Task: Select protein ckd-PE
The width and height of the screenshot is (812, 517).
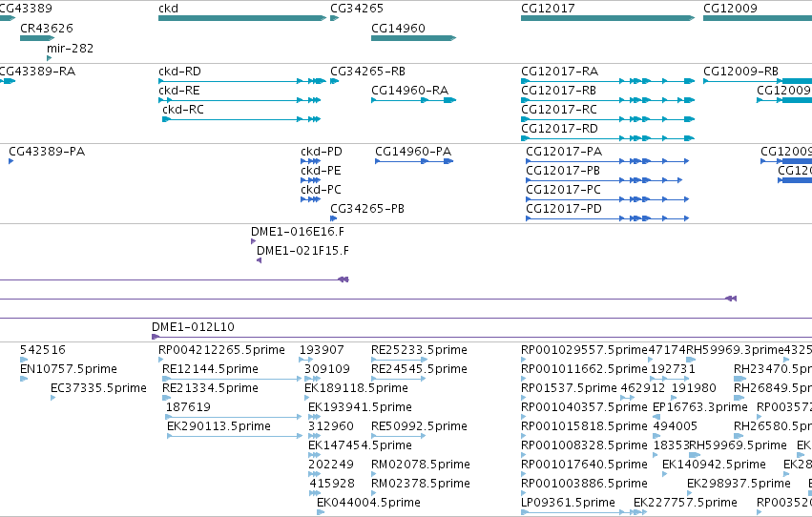Action: (311, 180)
